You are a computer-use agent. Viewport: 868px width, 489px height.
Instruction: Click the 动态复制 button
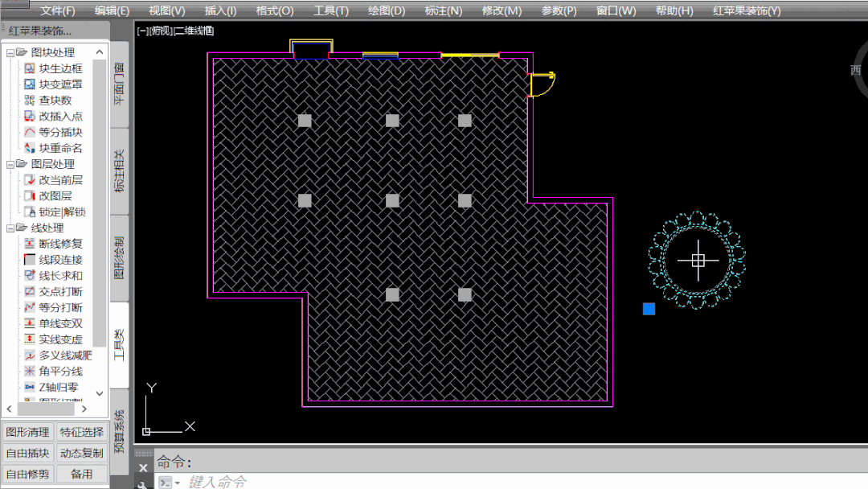82,453
